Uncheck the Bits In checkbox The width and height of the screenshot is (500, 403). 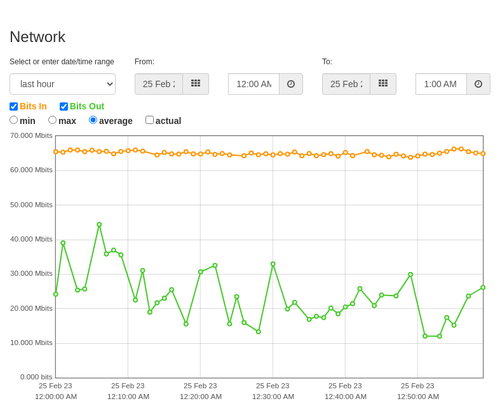[x=14, y=106]
